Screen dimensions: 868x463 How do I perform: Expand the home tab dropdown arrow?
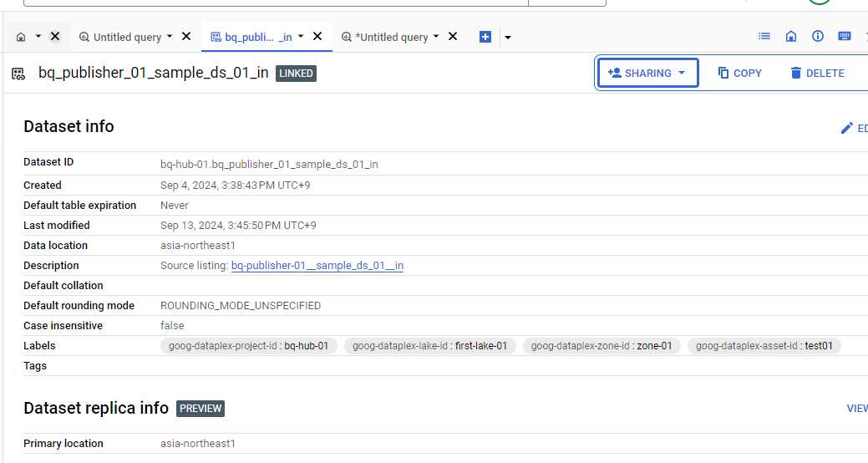(38, 37)
